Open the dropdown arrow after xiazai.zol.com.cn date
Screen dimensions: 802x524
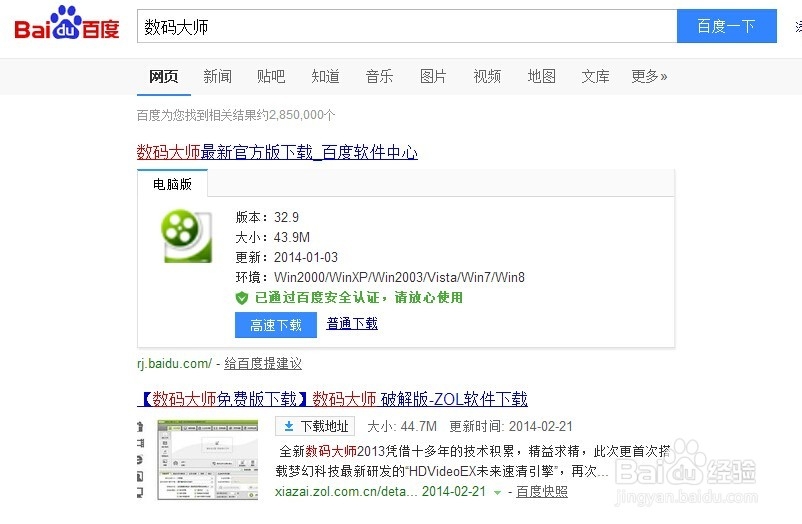click(497, 492)
